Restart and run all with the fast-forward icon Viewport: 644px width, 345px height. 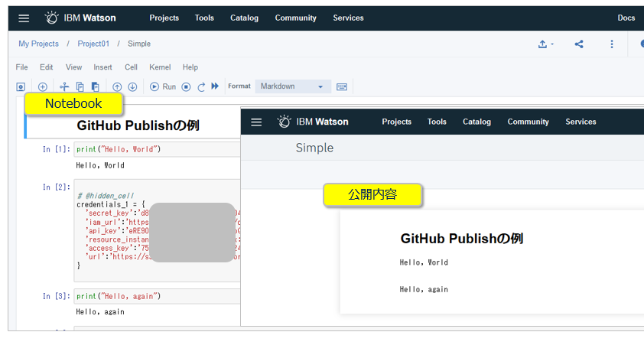215,86
